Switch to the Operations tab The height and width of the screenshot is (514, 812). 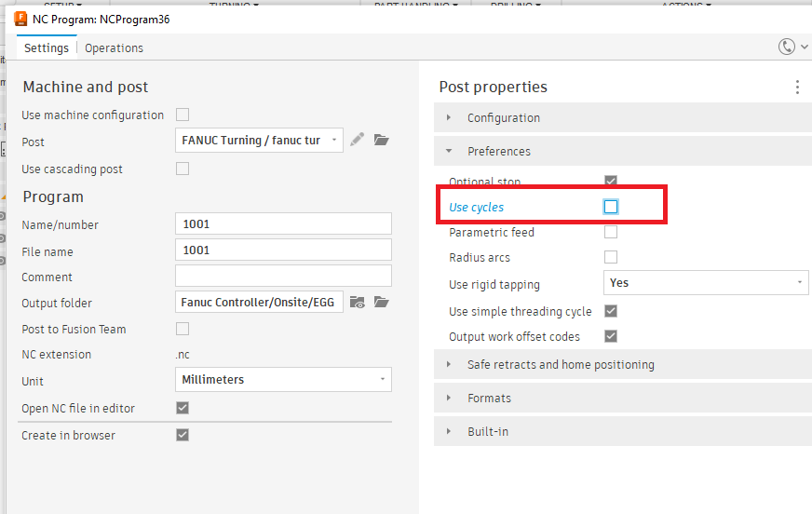pos(114,48)
